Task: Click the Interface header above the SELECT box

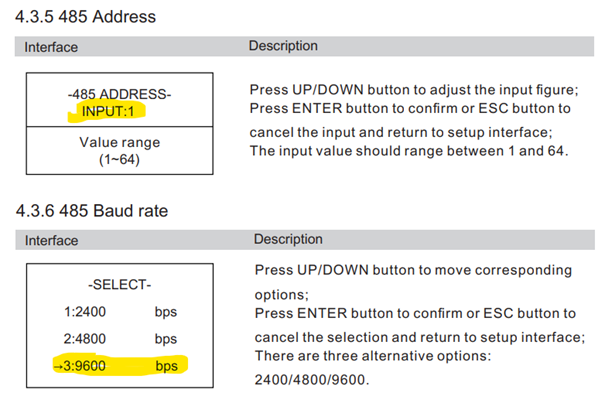Action: point(51,241)
